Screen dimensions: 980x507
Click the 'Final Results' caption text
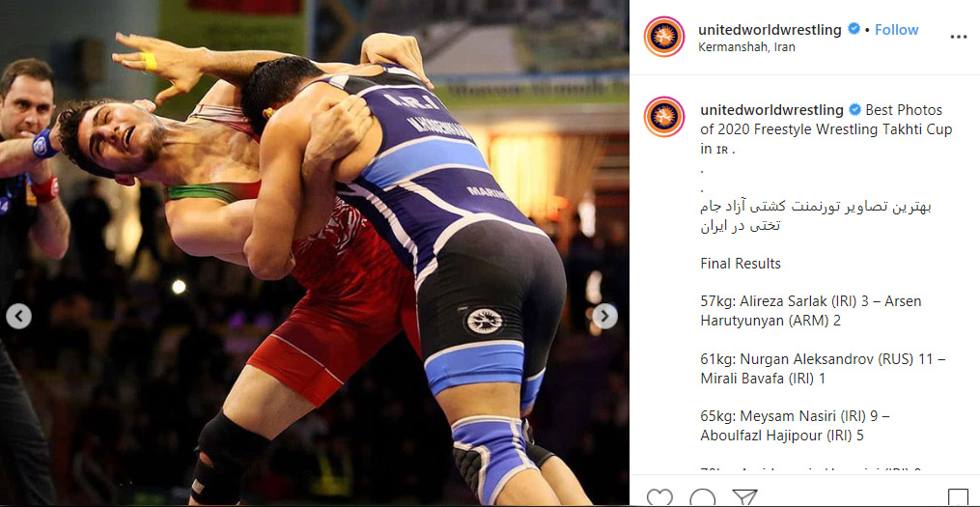[x=741, y=264]
